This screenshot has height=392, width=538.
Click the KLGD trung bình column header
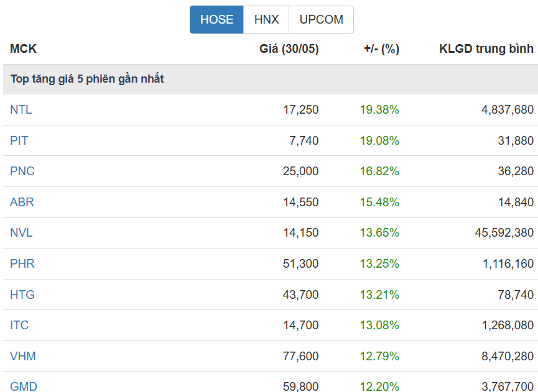point(486,48)
